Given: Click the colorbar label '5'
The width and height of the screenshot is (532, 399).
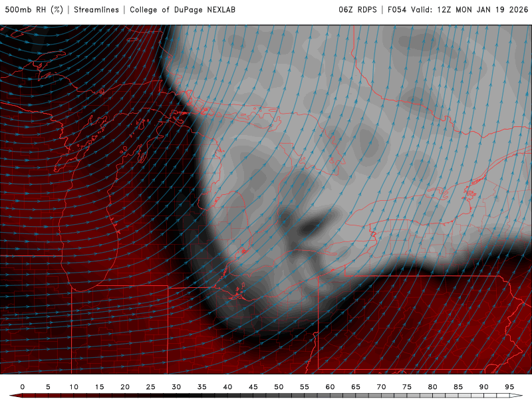Looking at the screenshot, I should (x=48, y=387).
